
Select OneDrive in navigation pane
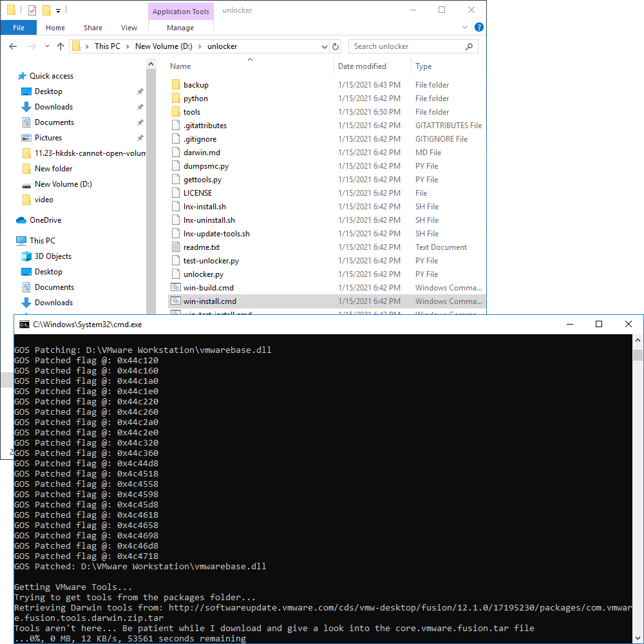(x=45, y=220)
